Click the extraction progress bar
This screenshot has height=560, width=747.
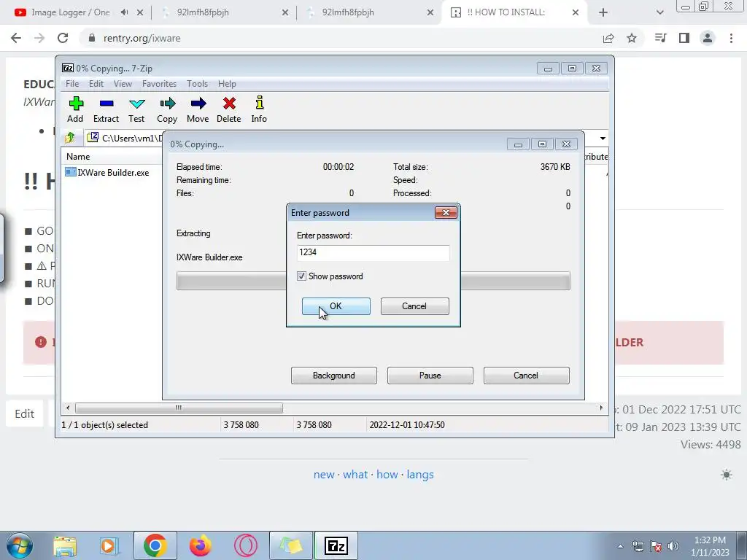(373, 281)
